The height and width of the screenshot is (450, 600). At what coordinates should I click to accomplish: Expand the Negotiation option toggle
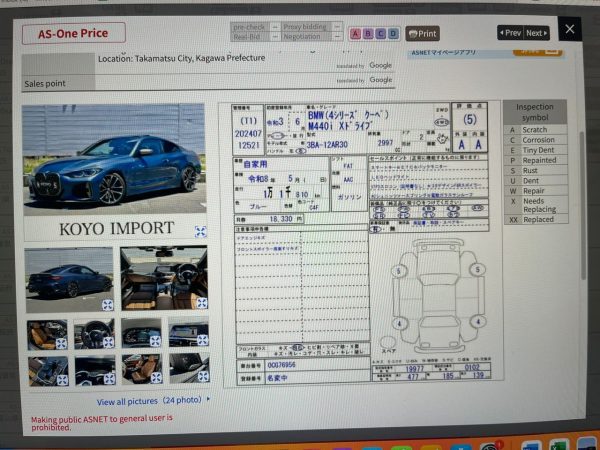tap(336, 34)
